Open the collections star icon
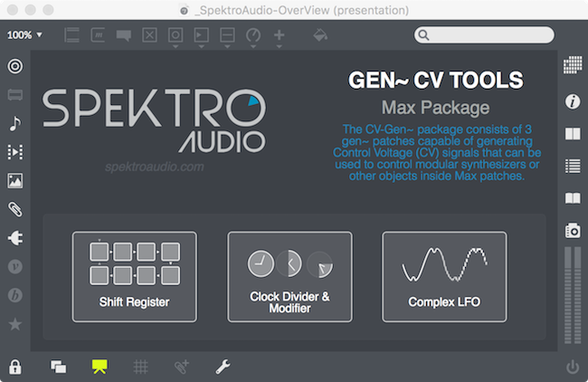588x382 pixels. (x=15, y=324)
